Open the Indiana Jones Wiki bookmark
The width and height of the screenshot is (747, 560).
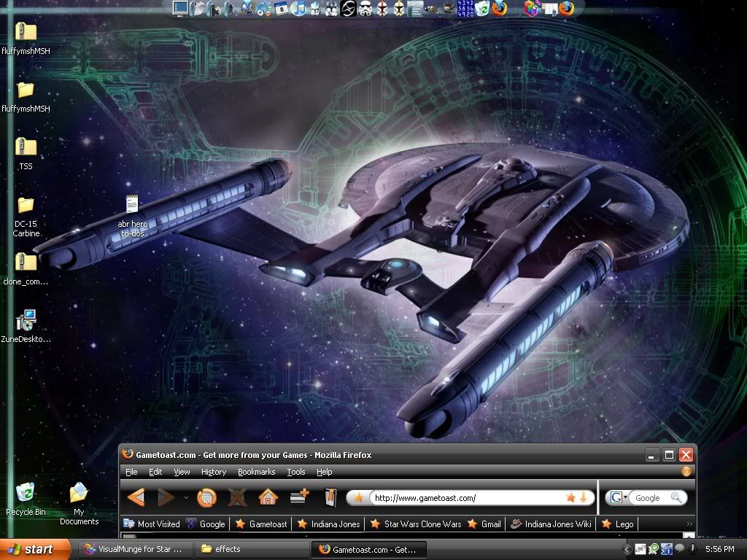coord(551,524)
